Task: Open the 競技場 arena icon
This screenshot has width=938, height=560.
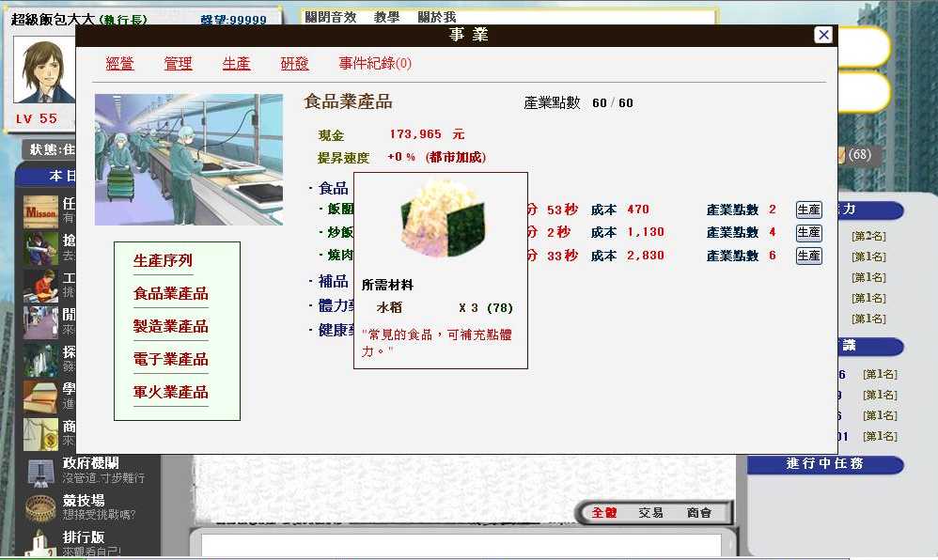Action: [x=40, y=507]
